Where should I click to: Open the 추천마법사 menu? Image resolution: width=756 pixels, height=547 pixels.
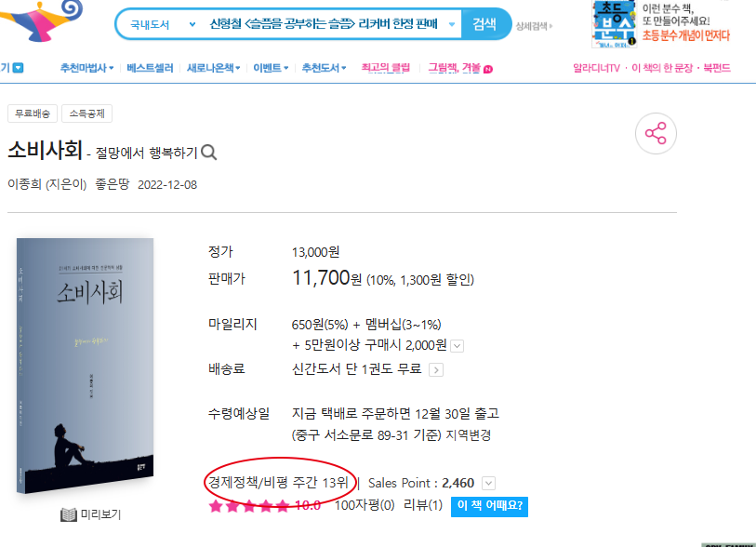pyautogui.click(x=86, y=68)
